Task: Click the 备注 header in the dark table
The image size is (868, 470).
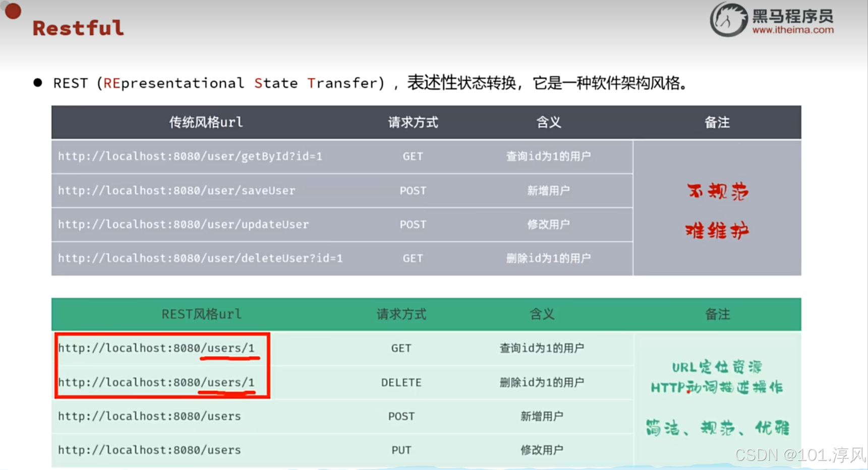Action: [717, 122]
